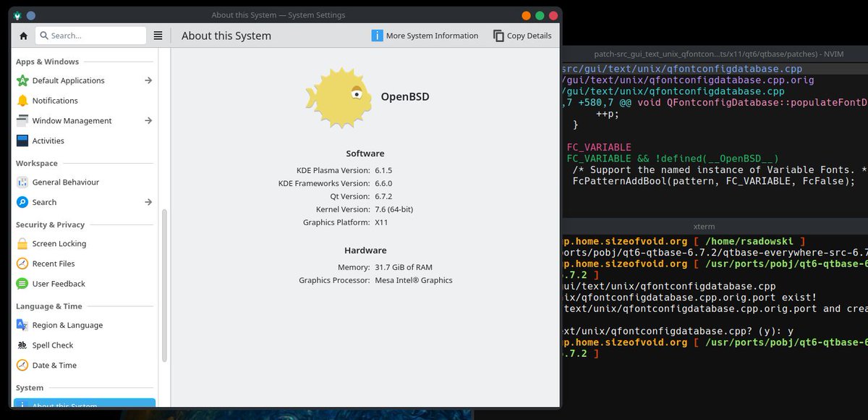The image size is (868, 420).
Task: Click the Default Applications star icon
Action: point(22,80)
